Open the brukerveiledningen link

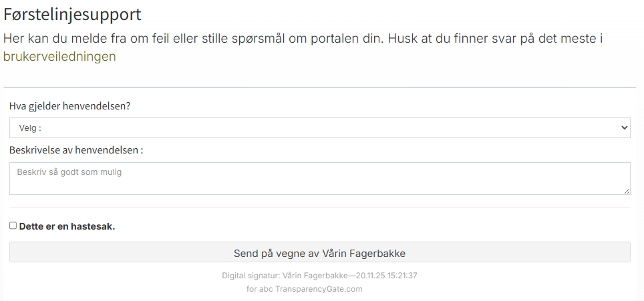click(x=59, y=57)
